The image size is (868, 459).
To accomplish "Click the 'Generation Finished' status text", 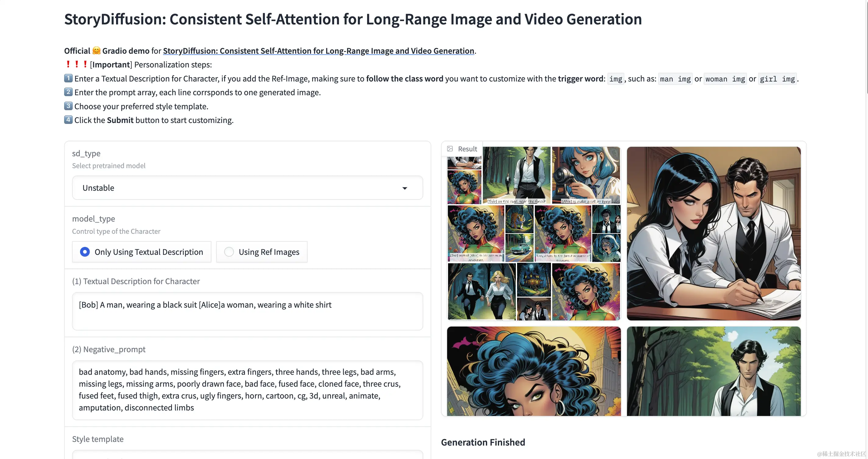I will click(483, 442).
